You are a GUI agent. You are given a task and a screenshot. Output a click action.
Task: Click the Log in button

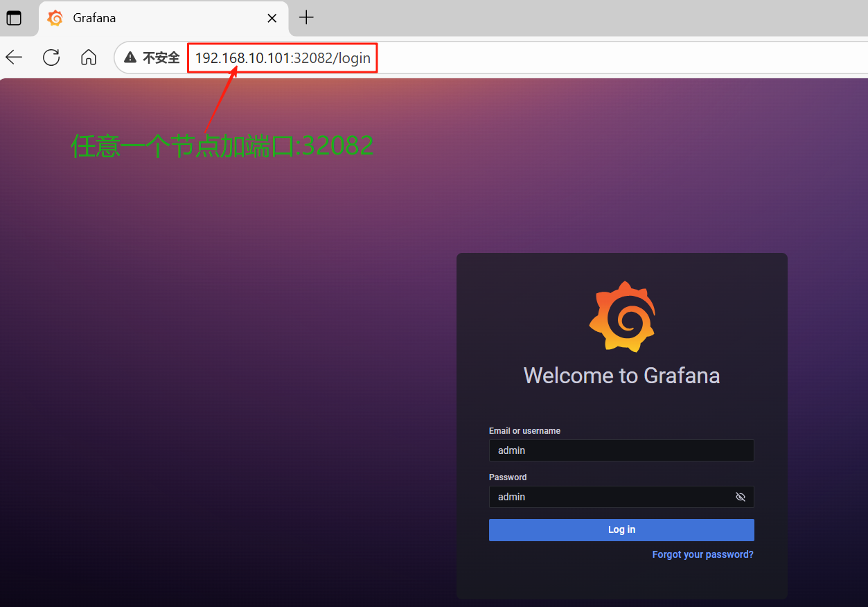pyautogui.click(x=621, y=530)
